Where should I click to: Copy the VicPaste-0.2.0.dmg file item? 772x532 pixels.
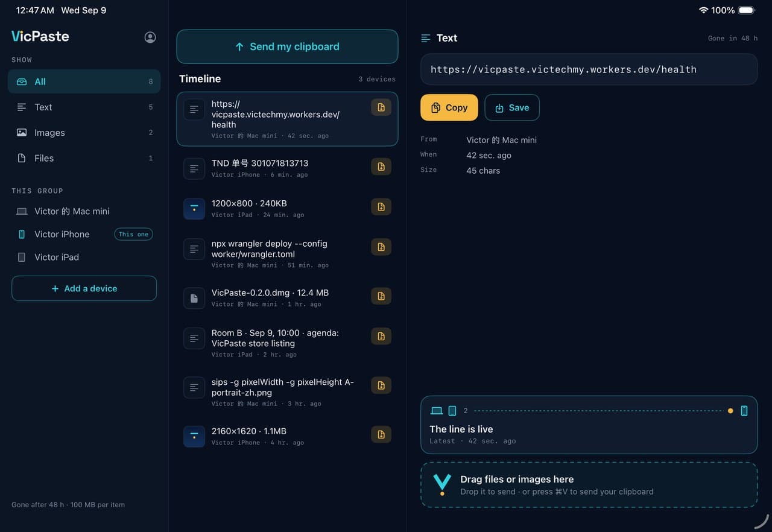click(x=381, y=296)
